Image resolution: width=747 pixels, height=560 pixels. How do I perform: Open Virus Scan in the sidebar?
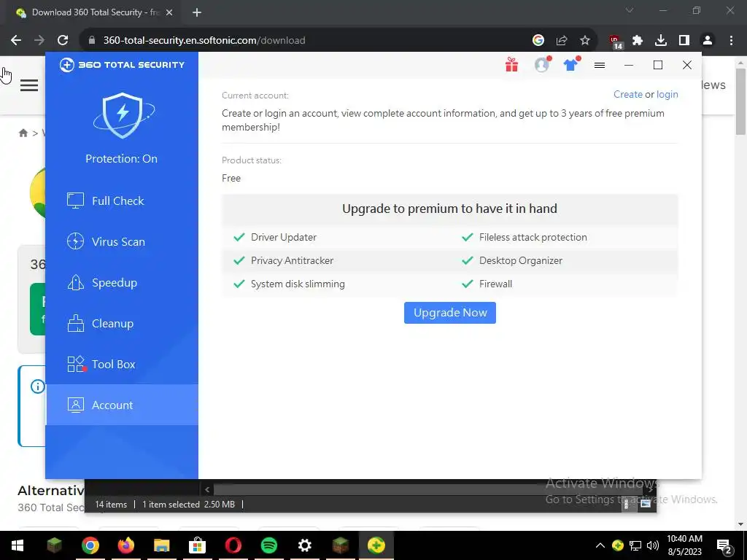(122, 242)
